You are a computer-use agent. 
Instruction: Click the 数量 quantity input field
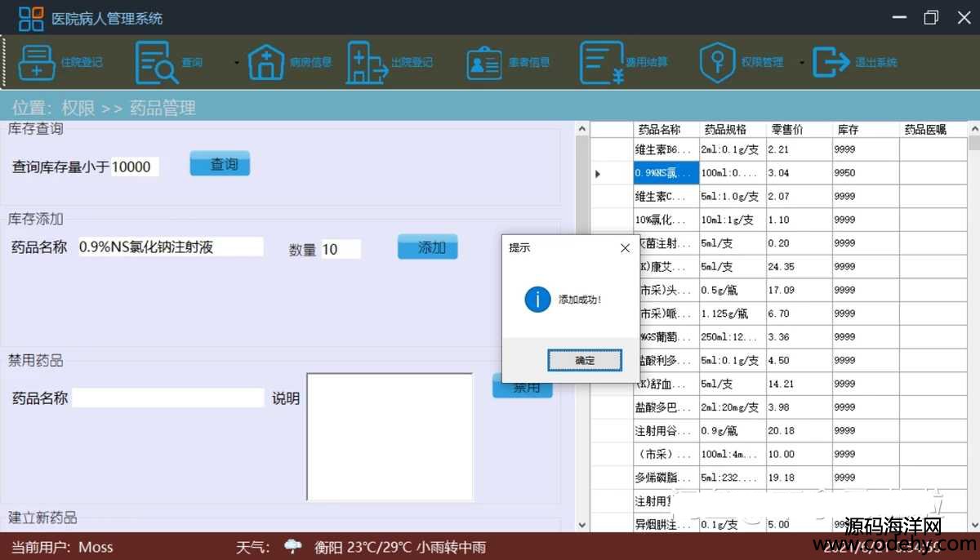point(340,250)
